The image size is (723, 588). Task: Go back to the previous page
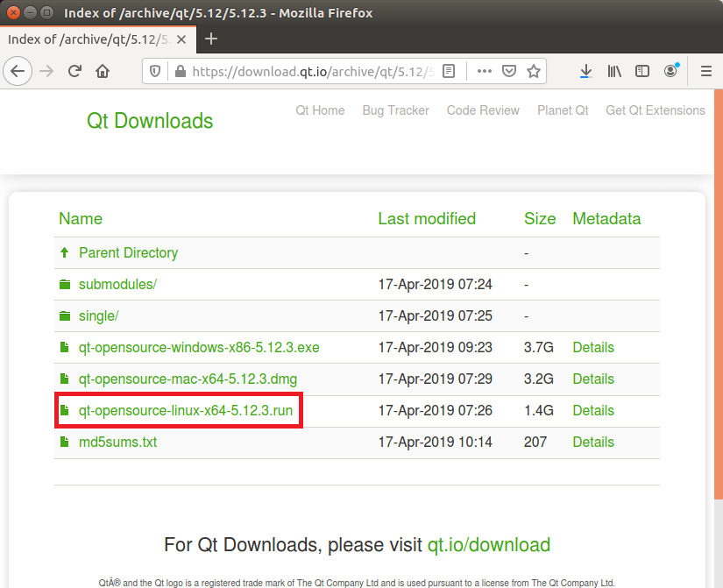coord(18,71)
